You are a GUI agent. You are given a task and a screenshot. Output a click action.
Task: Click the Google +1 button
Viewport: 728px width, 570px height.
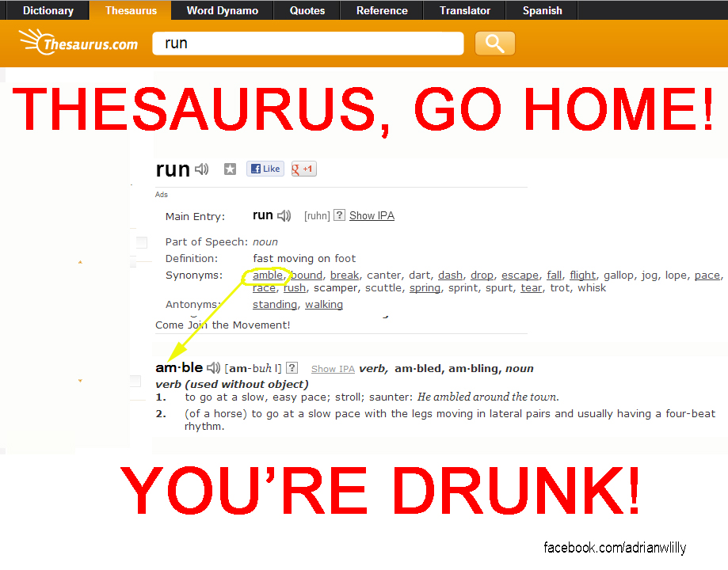tap(303, 169)
